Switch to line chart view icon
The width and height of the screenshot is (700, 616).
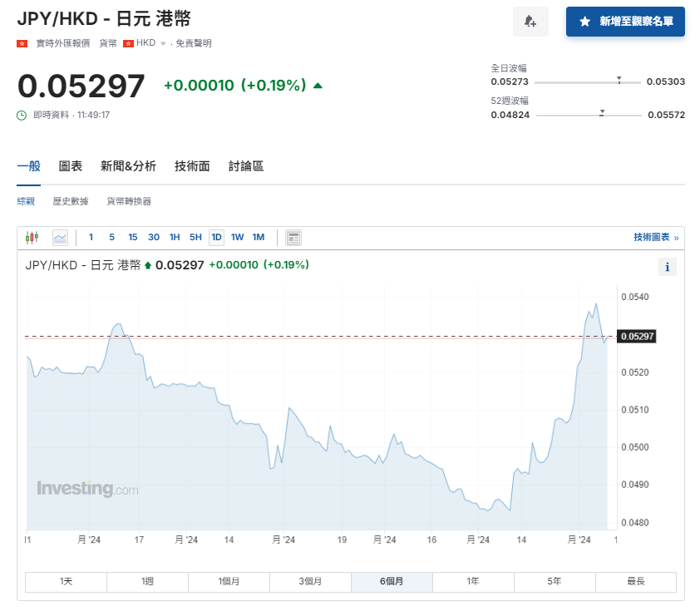(x=61, y=237)
